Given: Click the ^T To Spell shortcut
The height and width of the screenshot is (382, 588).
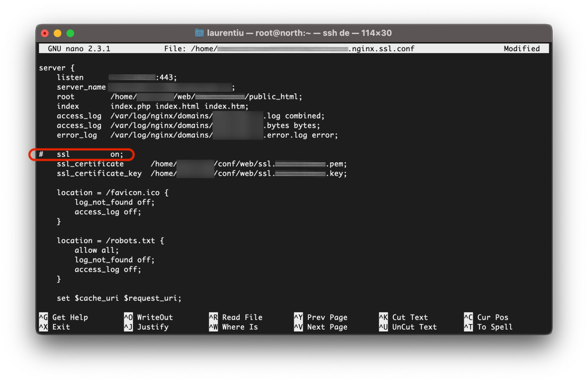Looking at the screenshot, I should pyautogui.click(x=488, y=327).
